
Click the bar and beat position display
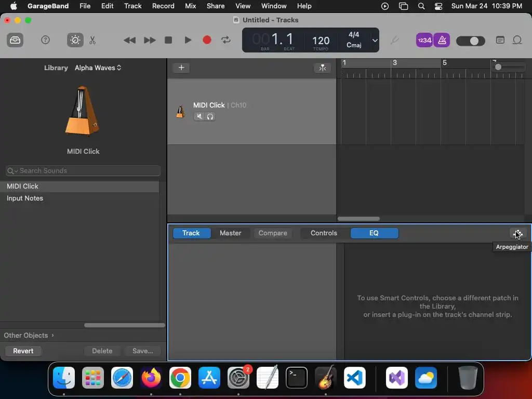273,39
